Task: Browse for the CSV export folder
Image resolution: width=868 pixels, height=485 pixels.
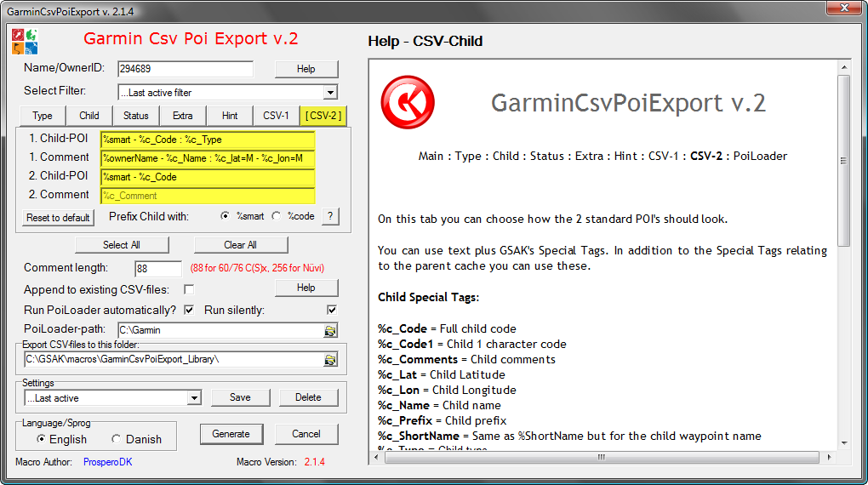Action: pyautogui.click(x=330, y=360)
